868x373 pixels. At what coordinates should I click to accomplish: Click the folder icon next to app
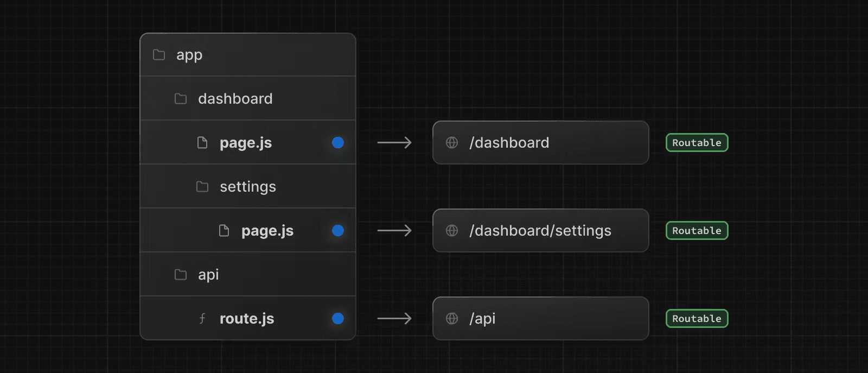159,55
